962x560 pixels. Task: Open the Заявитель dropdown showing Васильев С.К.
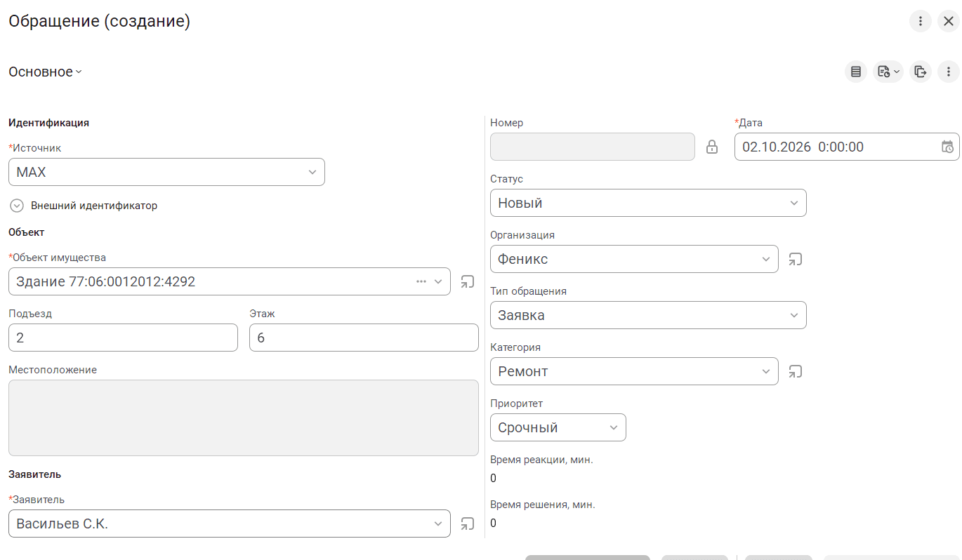(230, 524)
